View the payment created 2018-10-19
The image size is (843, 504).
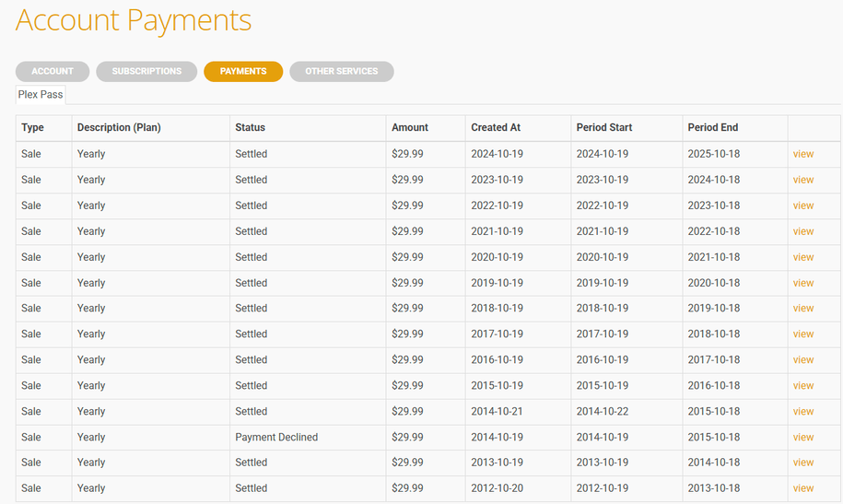coord(802,309)
